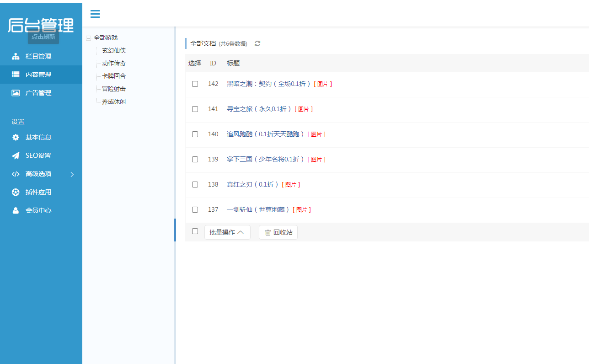Click [图片] tag on row 138
589x364 pixels.
coord(291,185)
